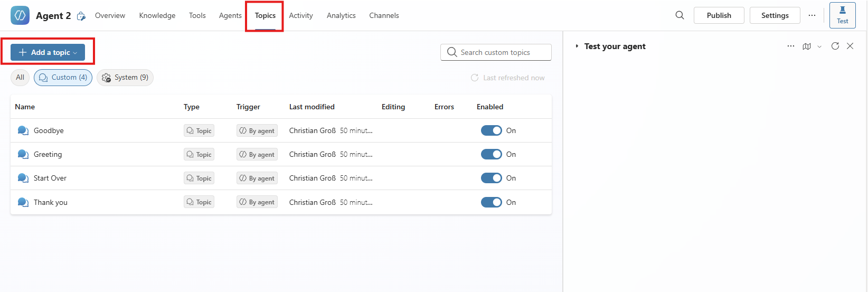Viewport: 868px width, 292px height.
Task: Expand the chevron next to the map icon
Action: point(819,46)
